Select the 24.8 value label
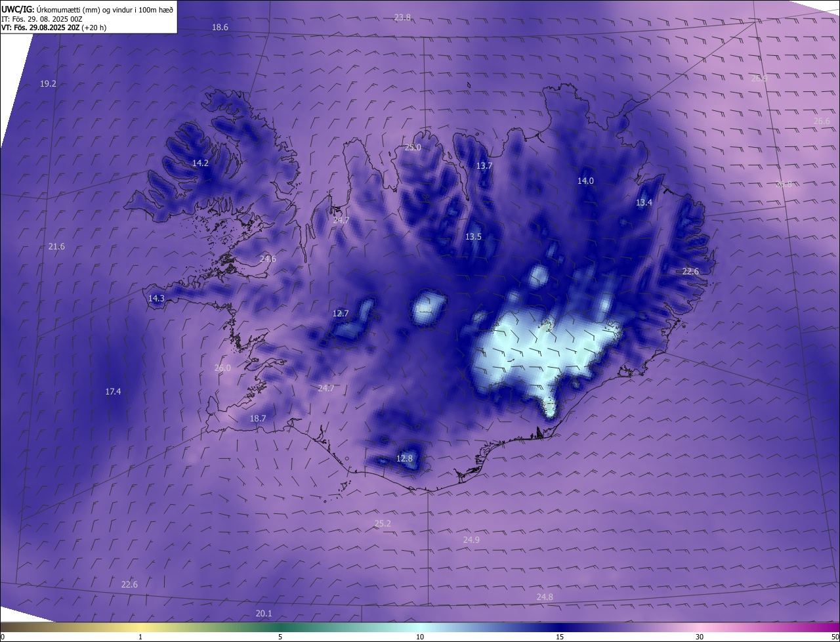Screen dimensions: 840x642 pos(545,597)
